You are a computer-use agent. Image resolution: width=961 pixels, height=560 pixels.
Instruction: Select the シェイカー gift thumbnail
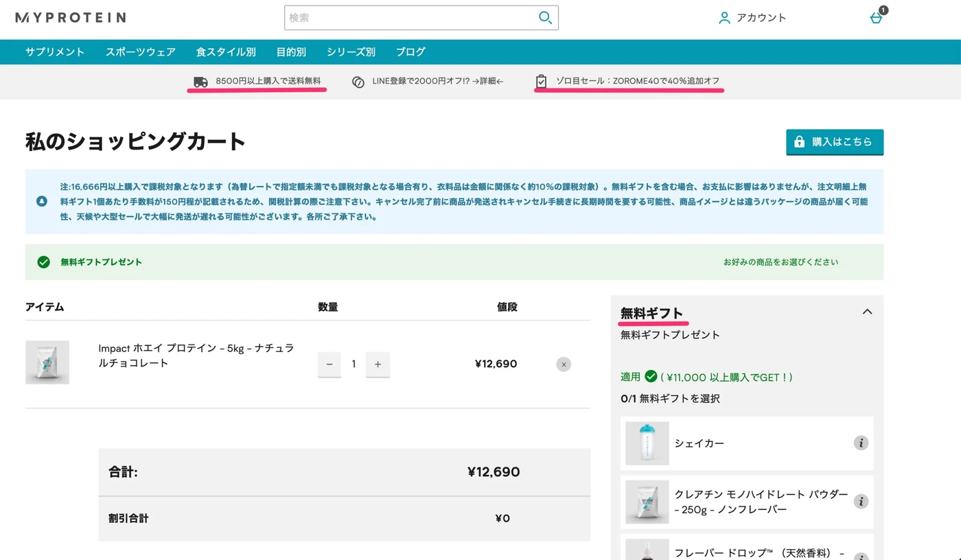pyautogui.click(x=647, y=443)
